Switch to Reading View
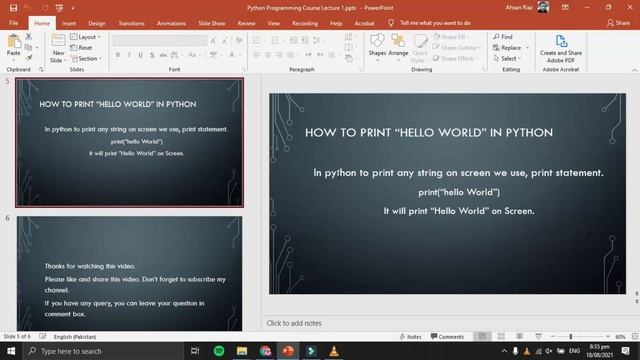The height and width of the screenshot is (360, 640). 519,336
